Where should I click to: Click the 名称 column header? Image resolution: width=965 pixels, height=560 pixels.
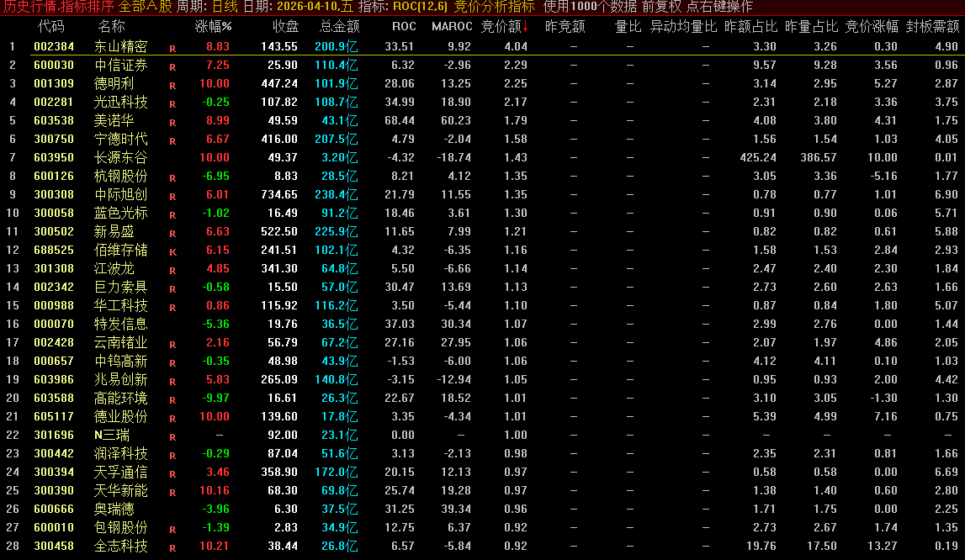[111, 26]
